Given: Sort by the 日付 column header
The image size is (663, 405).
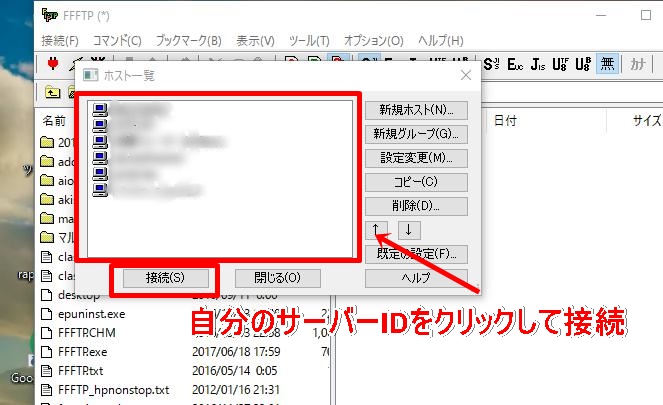Looking at the screenshot, I should point(505,121).
